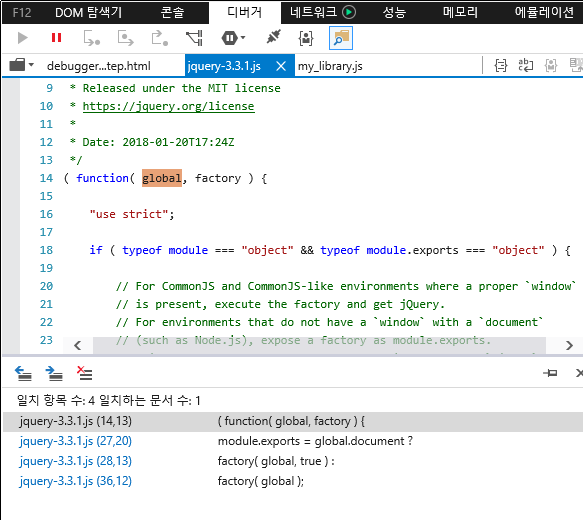Click the Date: 2018-01-20T17:24Z comment
Screen dimensions: 583x520
tap(158, 142)
